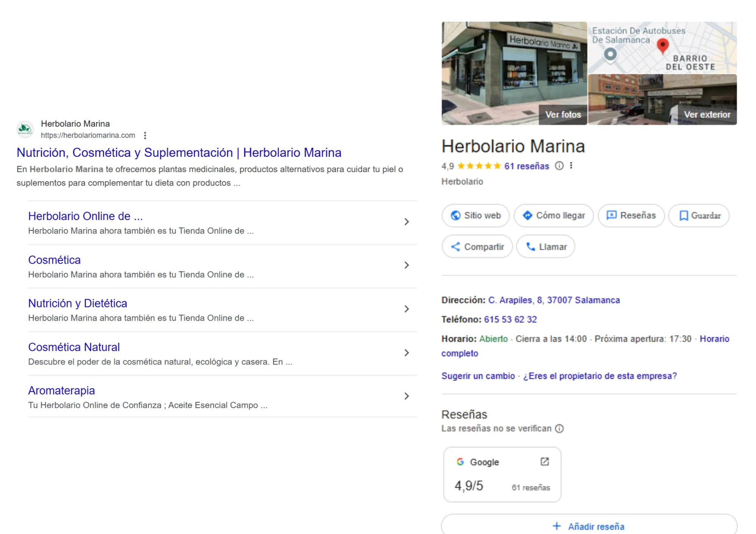This screenshot has width=756, height=534.
Task: Click info icon next to 61 reseñas
Action: pyautogui.click(x=559, y=166)
